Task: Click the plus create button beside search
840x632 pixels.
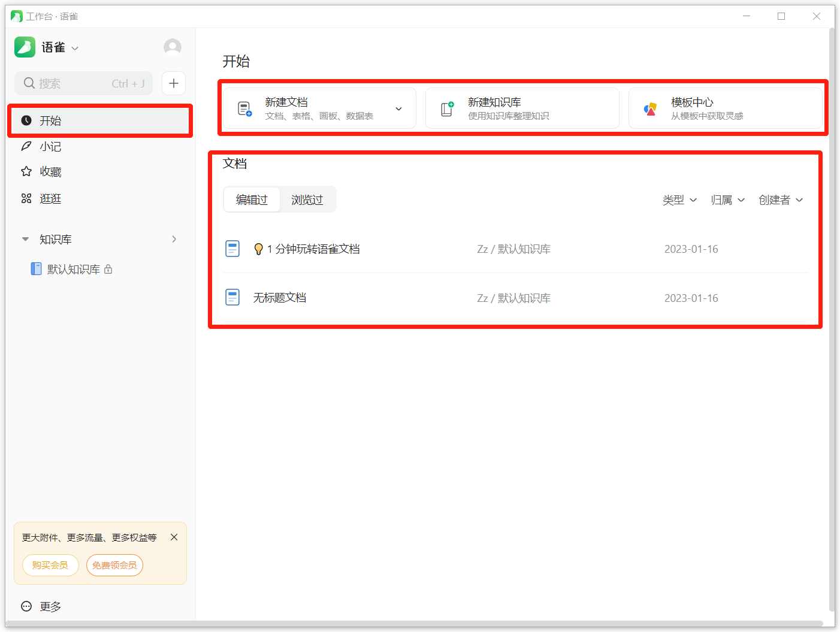Action: point(174,83)
